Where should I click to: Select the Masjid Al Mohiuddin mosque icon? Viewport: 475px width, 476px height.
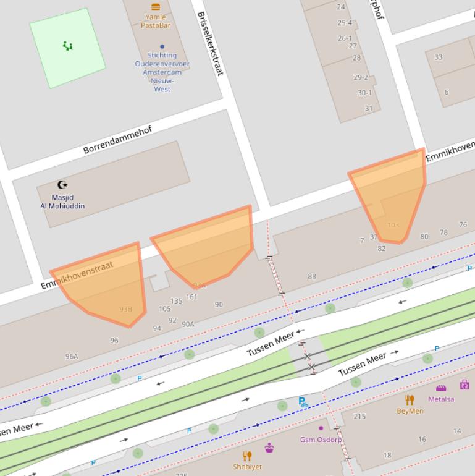click(x=62, y=184)
